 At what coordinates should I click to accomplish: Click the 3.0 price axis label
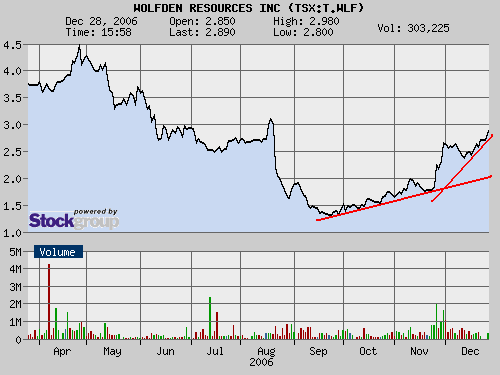click(x=12, y=125)
